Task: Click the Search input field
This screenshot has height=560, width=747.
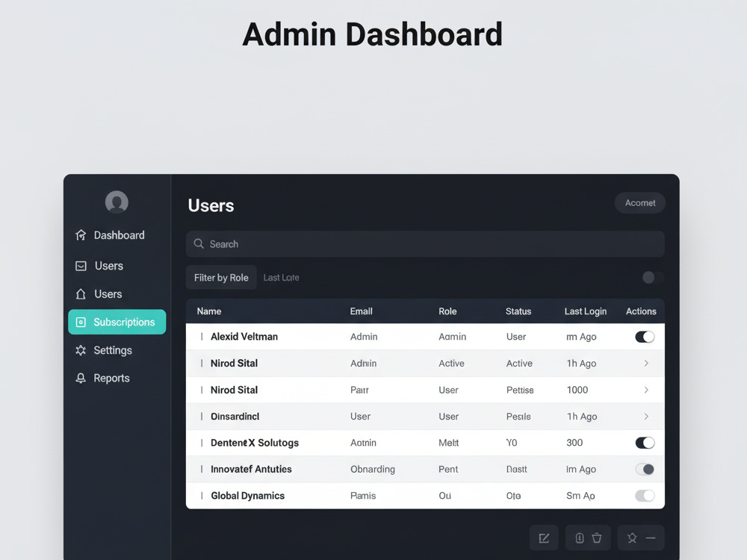Action: 425,244
